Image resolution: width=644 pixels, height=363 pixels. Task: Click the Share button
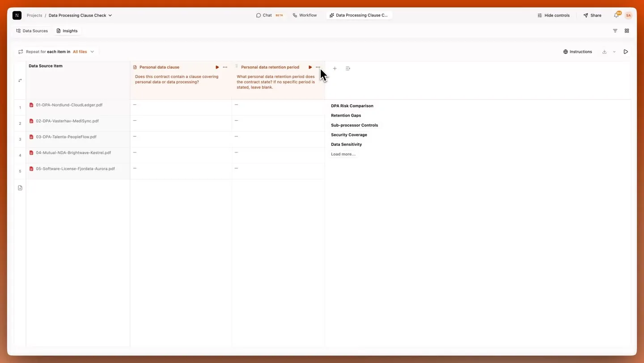point(593,15)
